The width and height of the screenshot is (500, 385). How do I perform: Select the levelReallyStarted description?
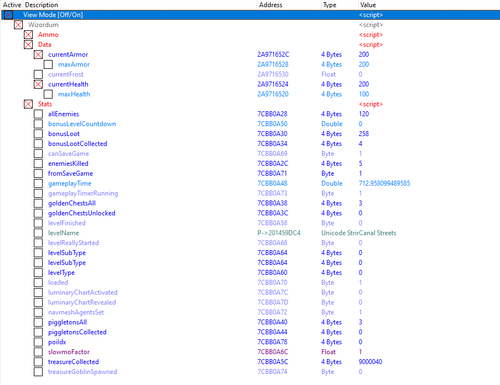[x=73, y=243]
